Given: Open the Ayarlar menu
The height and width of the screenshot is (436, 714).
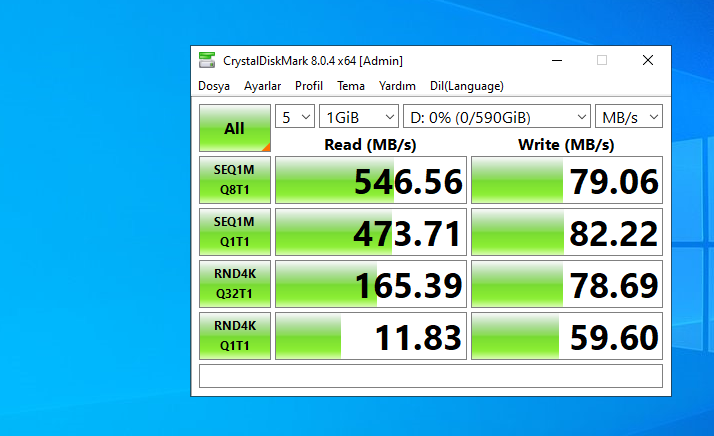Looking at the screenshot, I should click(x=262, y=86).
